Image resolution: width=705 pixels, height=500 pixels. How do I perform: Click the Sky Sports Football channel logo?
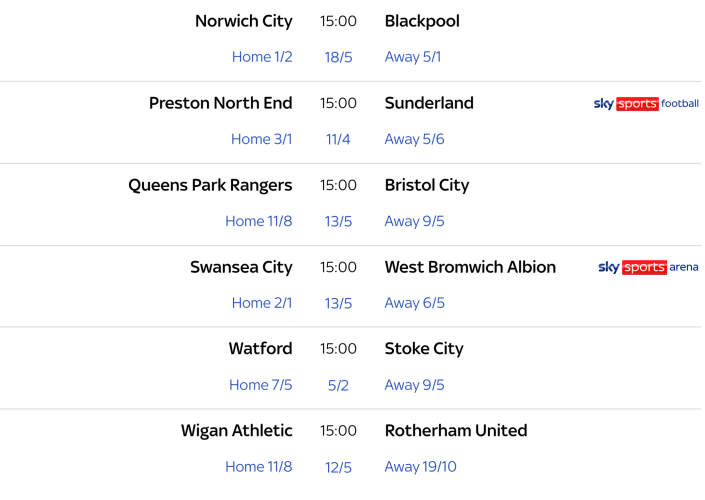coord(646,104)
